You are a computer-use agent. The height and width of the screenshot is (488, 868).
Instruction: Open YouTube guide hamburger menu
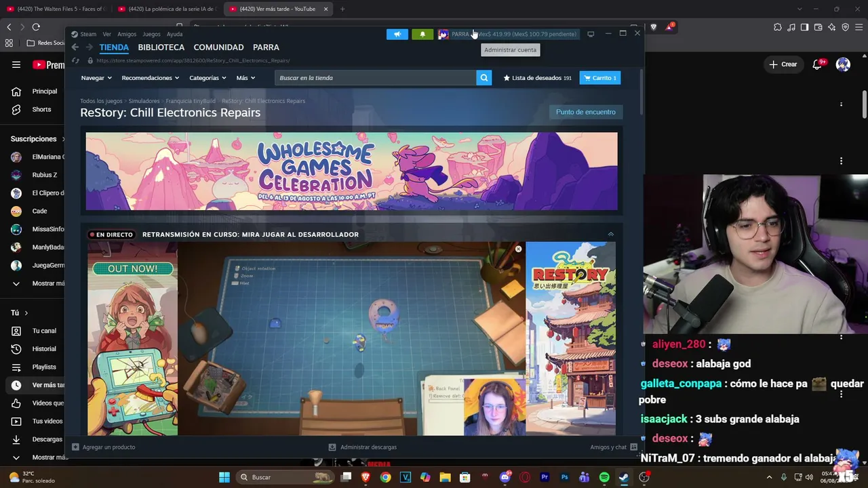pyautogui.click(x=16, y=64)
